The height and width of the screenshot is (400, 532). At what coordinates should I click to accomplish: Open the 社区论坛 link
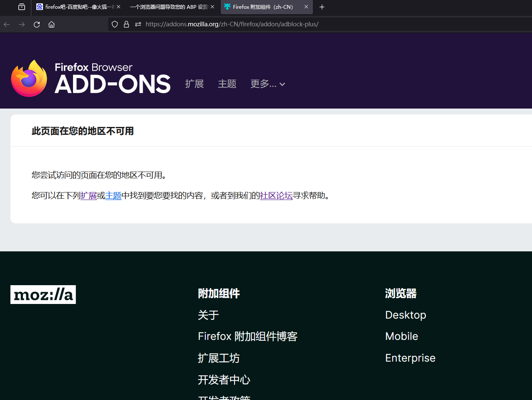(x=276, y=195)
